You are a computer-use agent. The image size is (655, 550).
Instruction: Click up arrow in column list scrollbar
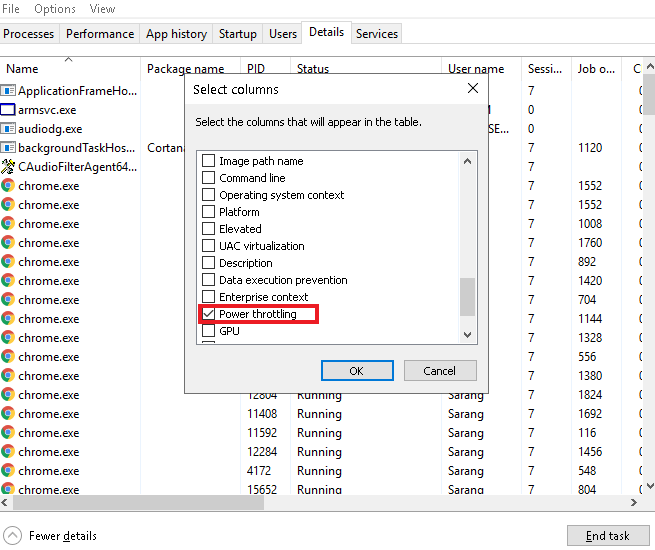pyautogui.click(x=467, y=161)
